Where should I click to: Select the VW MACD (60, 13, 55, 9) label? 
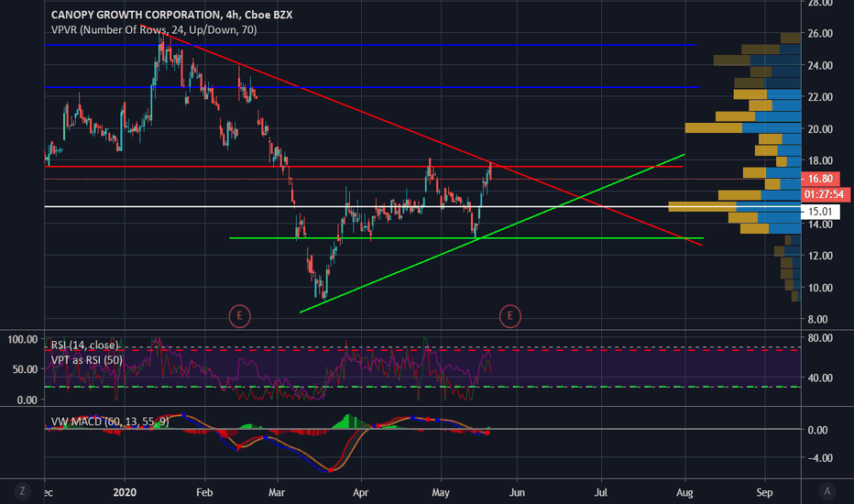click(x=110, y=422)
